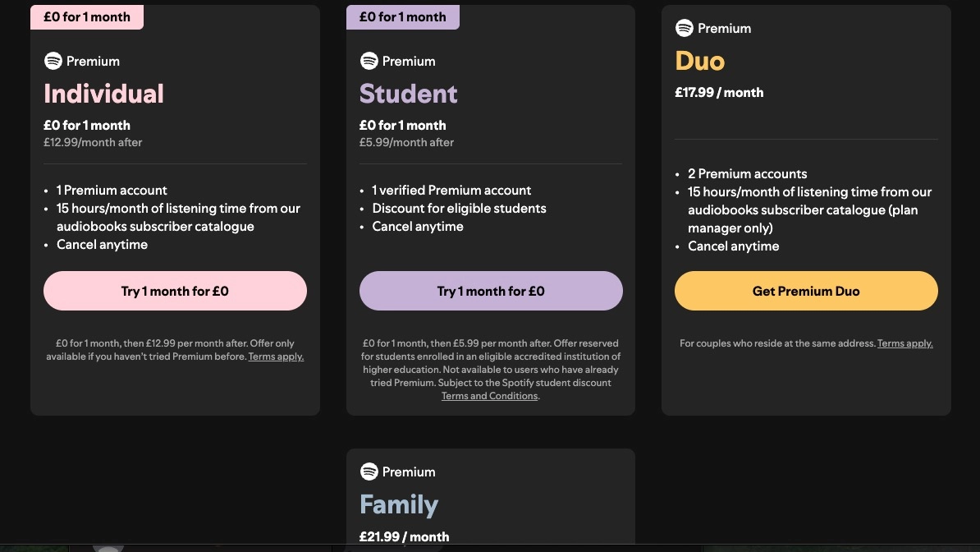Screen dimensions: 980x552
Task: Click the Discount for eligible students bullet
Action: (x=459, y=209)
